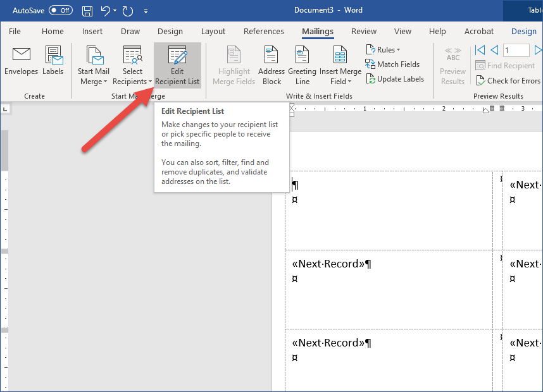Open the Draw ribbon tab
543x392 pixels.
click(x=130, y=31)
